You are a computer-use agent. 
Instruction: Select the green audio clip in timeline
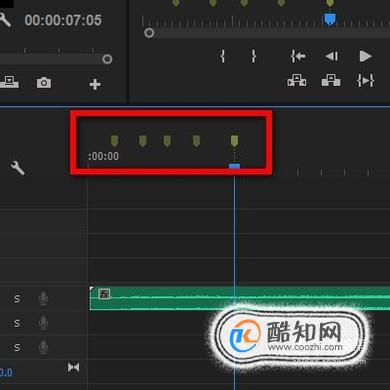click(x=240, y=298)
